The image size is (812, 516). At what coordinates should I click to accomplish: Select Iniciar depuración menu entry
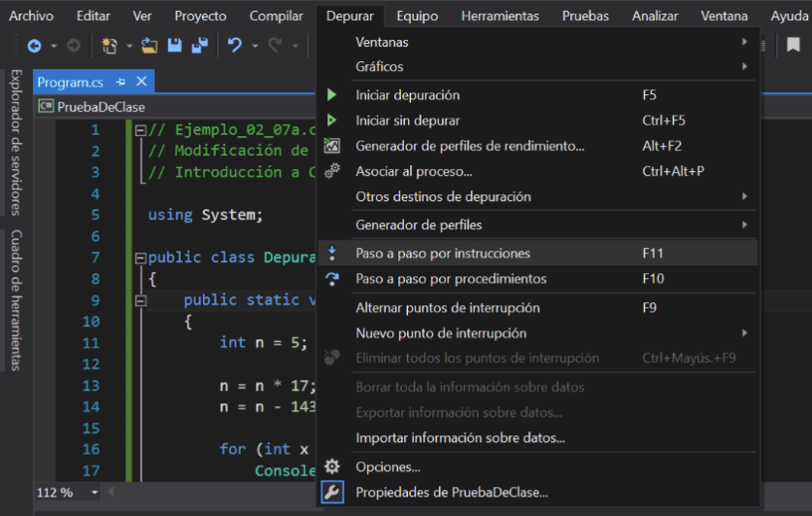tap(538, 95)
